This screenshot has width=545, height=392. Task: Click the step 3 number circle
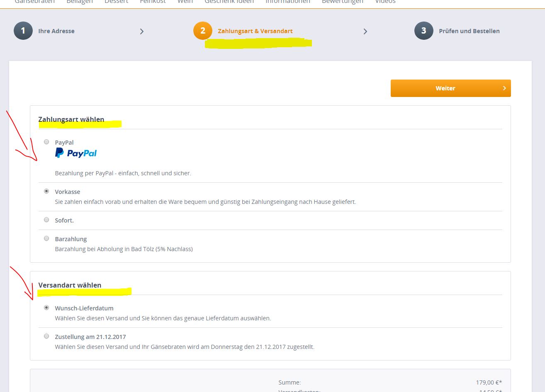(423, 31)
